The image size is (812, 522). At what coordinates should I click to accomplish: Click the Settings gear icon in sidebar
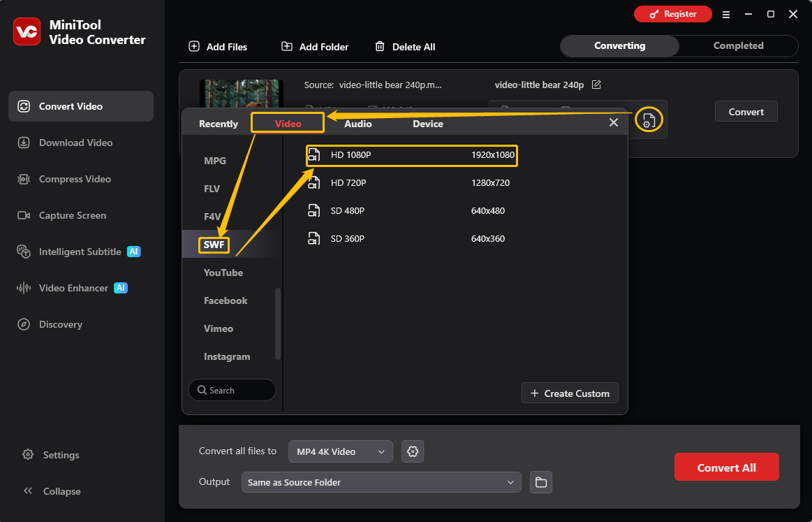point(28,455)
